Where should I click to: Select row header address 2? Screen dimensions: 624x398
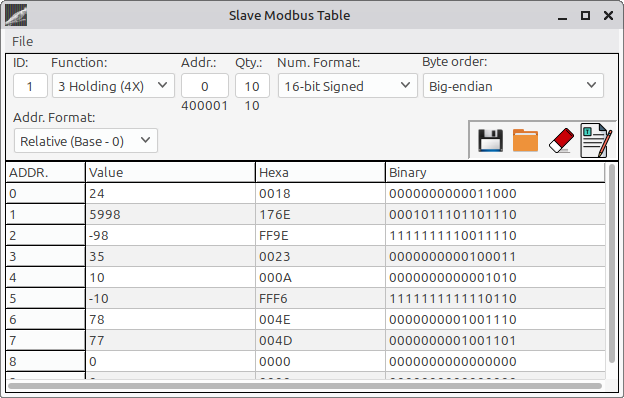tap(45, 236)
